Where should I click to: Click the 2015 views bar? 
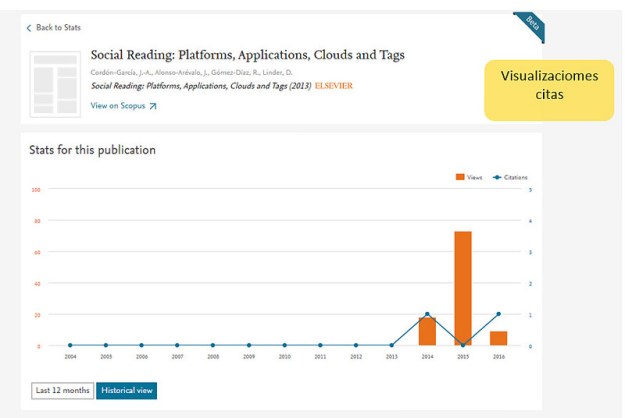[463, 288]
